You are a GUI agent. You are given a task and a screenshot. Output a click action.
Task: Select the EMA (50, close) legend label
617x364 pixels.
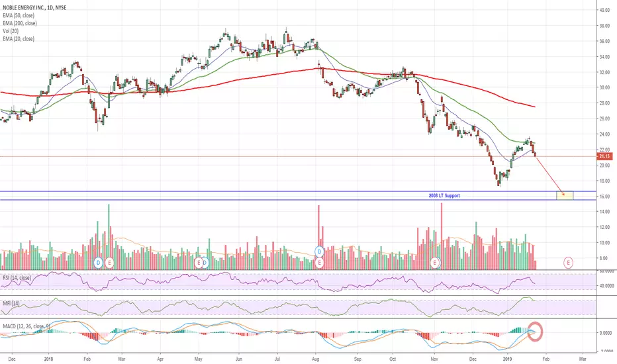19,15
